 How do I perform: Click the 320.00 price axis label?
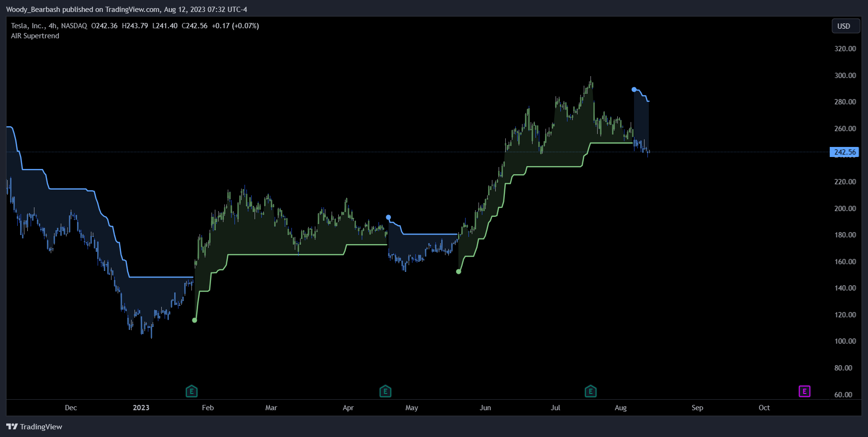(x=845, y=49)
